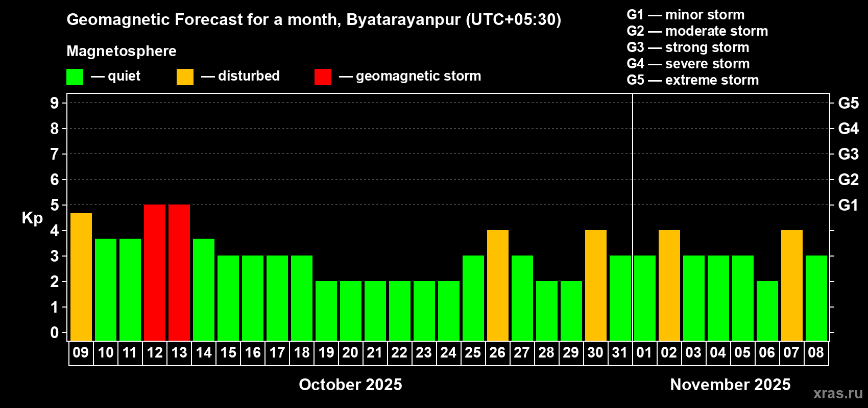
Task: Click the G5 label on the right axis
Action: point(848,103)
